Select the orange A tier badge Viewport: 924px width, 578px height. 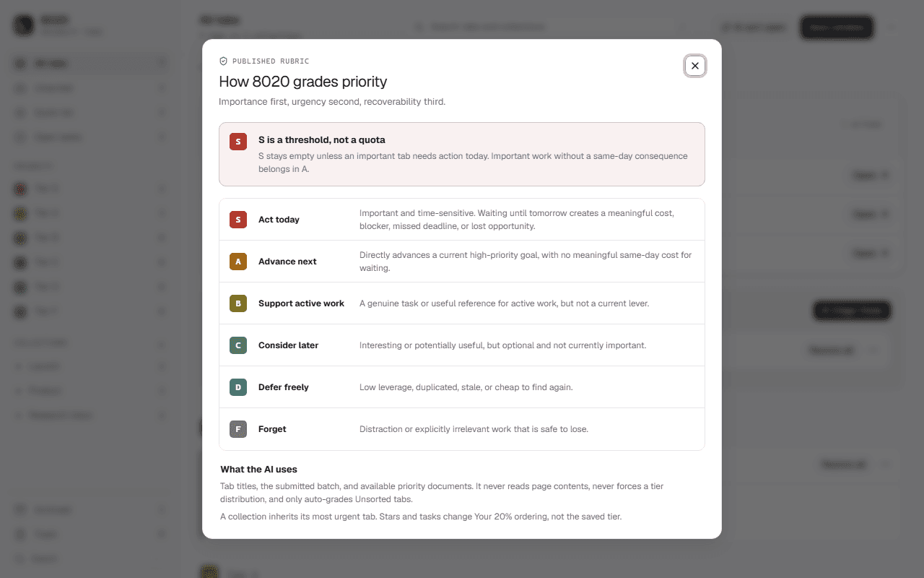coord(238,262)
